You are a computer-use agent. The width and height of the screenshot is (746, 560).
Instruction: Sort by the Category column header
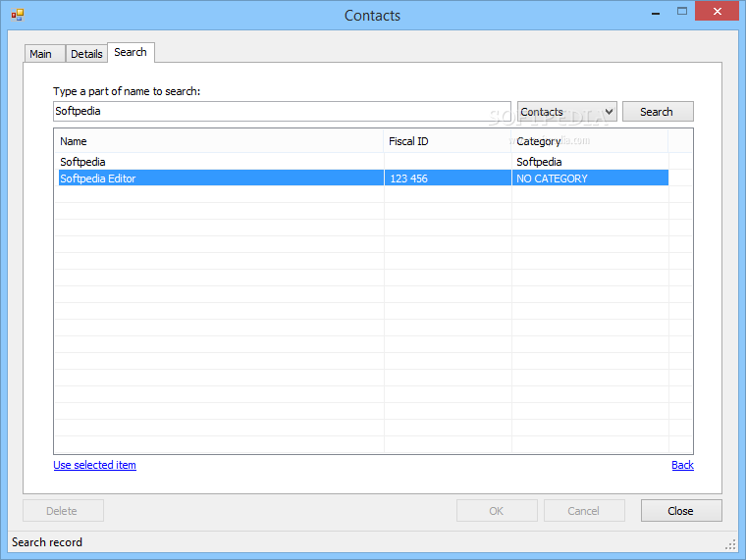pos(590,141)
